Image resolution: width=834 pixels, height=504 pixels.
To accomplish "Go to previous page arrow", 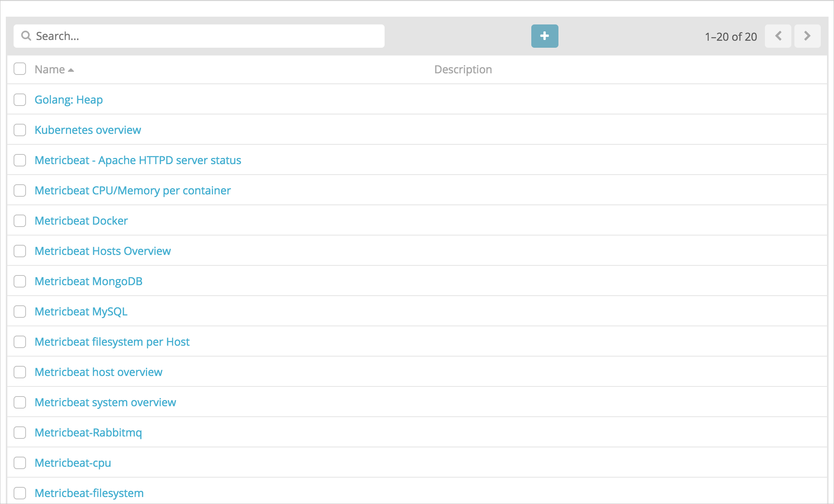I will (x=778, y=36).
